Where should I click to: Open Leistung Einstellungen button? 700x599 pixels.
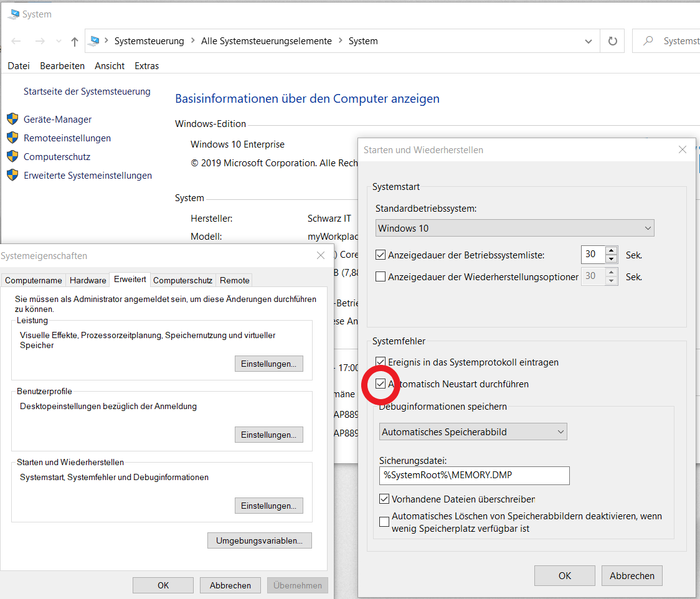coord(269,364)
